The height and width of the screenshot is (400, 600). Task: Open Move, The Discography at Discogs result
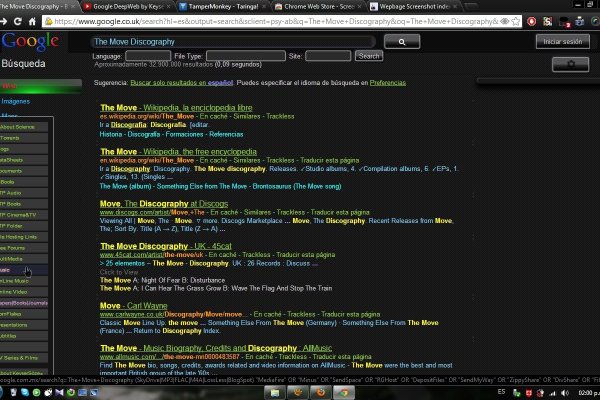coord(164,204)
